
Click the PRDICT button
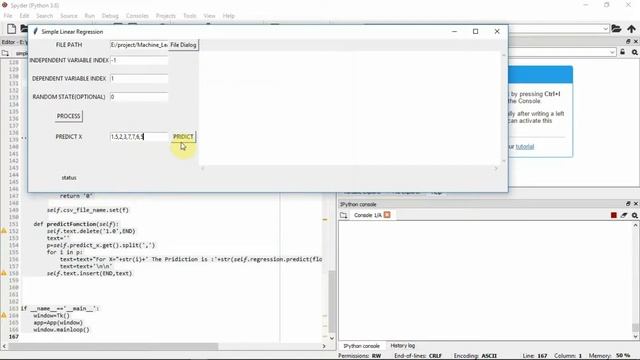tap(183, 137)
